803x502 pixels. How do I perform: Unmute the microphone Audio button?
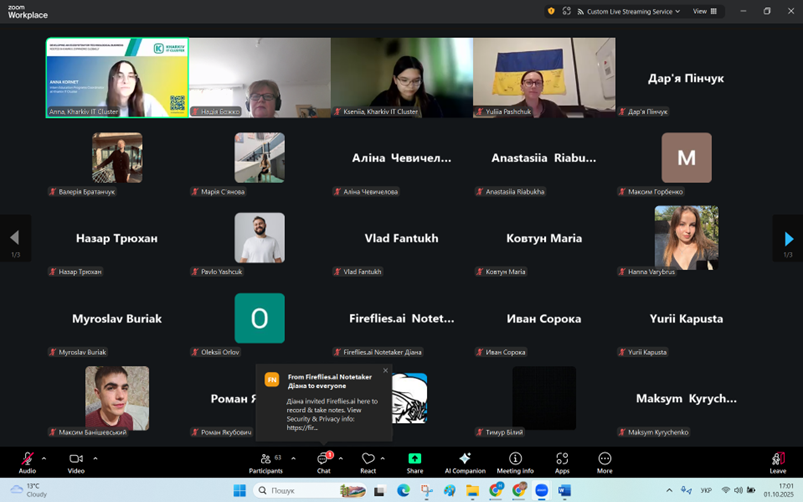pos(27,460)
